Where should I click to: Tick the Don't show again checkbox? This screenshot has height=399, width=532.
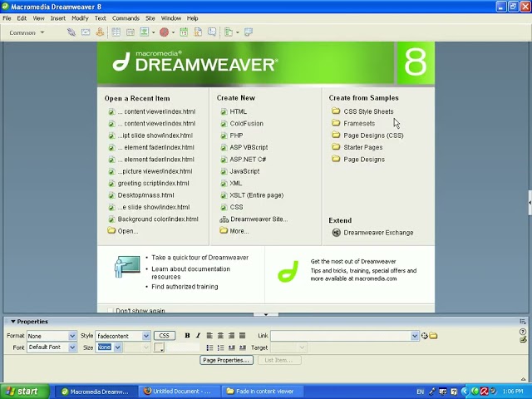[111, 311]
